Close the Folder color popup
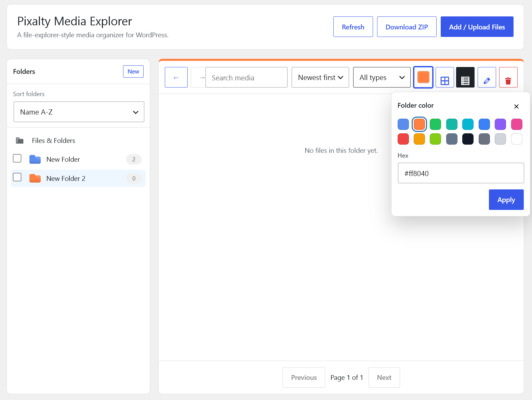Image resolution: width=532 pixels, height=400 pixels. coord(516,106)
